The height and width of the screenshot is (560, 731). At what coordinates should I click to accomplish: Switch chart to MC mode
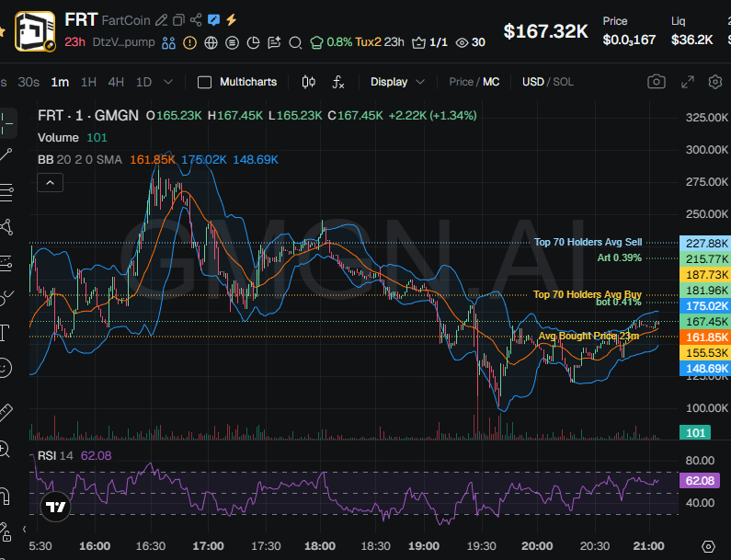491,82
